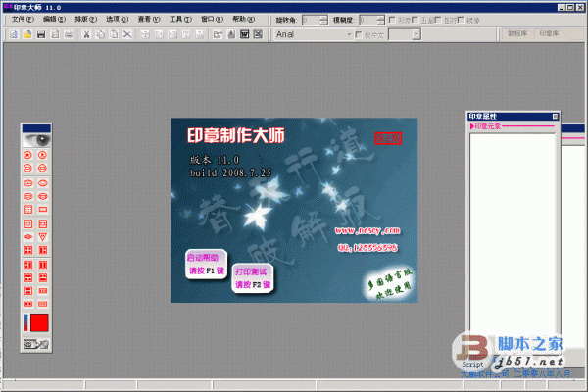Viewport: 588px width, 392px height.
Task: Click the 打印测试 F2 button on splash
Action: tap(253, 278)
